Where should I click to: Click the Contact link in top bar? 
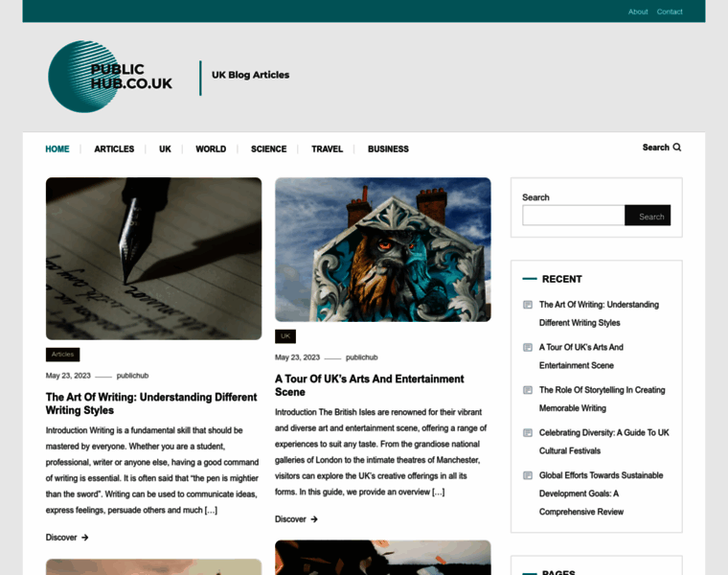point(670,11)
